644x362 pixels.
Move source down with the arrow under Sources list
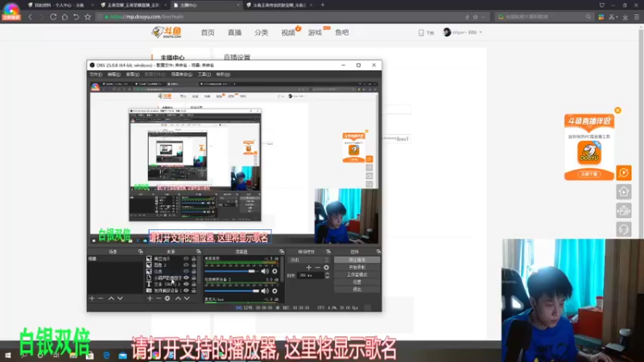[x=187, y=298]
